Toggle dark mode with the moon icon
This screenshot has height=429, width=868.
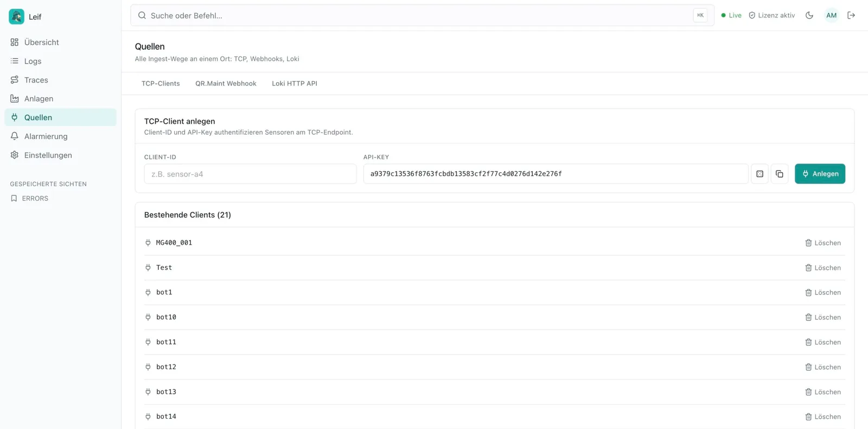(x=809, y=15)
